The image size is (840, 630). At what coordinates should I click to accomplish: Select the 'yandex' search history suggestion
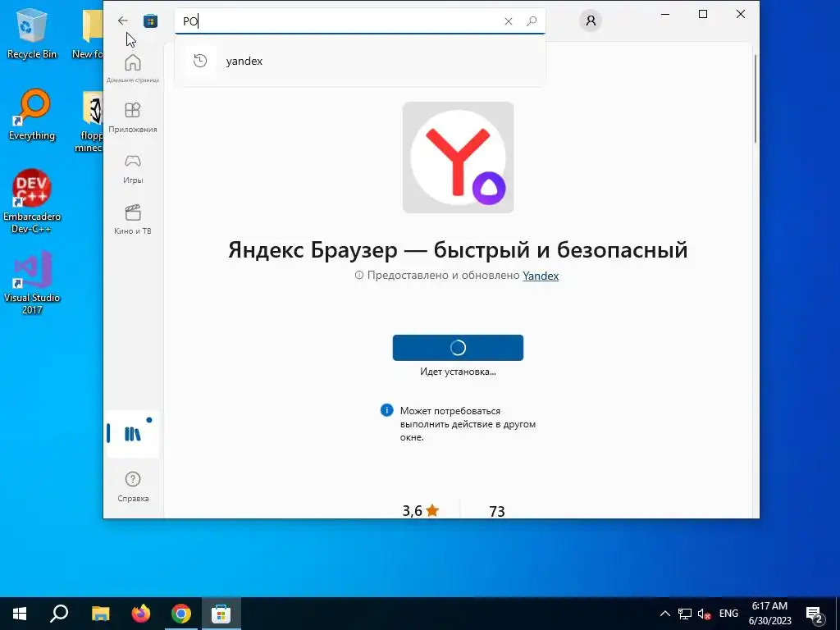point(360,61)
